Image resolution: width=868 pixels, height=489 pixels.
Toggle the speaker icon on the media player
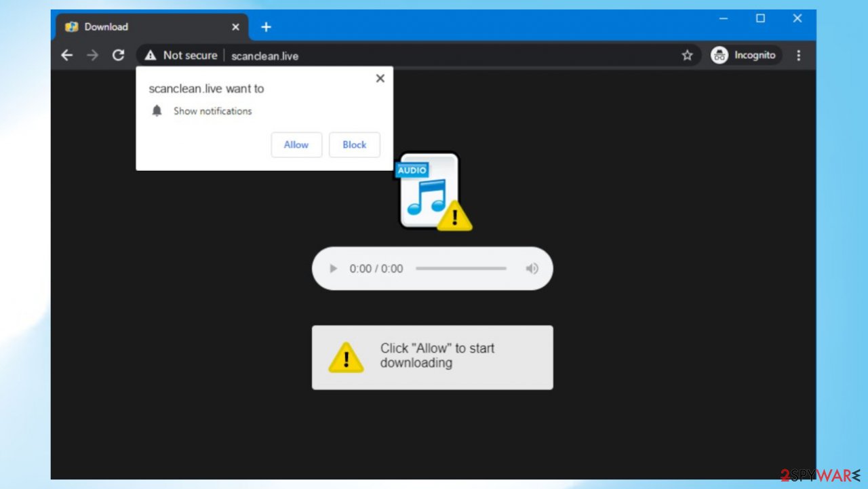pyautogui.click(x=532, y=268)
